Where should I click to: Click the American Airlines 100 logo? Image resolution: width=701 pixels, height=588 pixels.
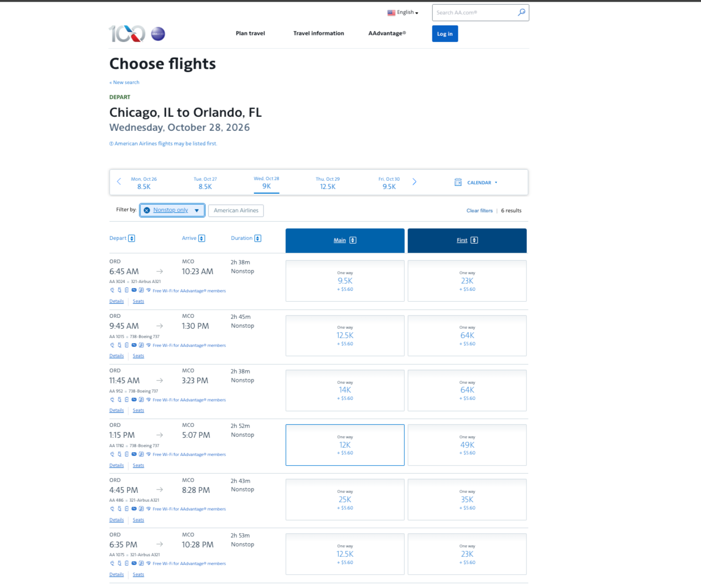click(127, 34)
